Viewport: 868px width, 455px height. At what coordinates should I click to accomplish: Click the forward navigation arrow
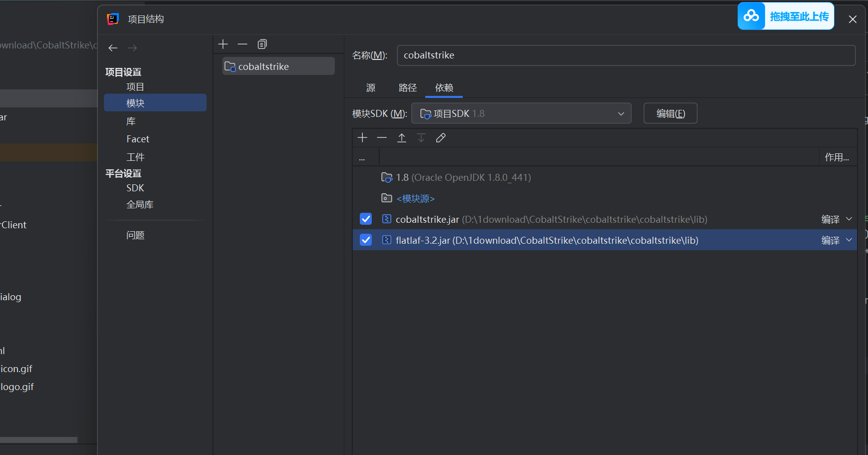pyautogui.click(x=132, y=48)
